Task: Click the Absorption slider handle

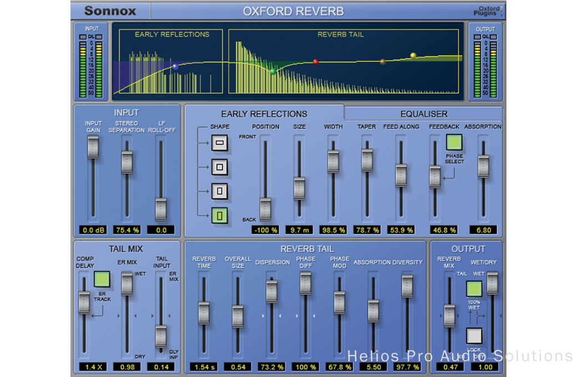Action: click(x=483, y=166)
